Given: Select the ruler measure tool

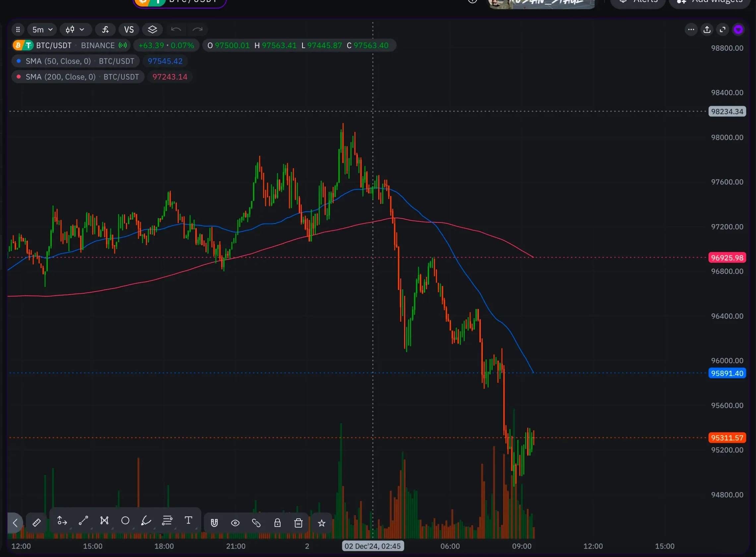Looking at the screenshot, I should click(x=36, y=522).
